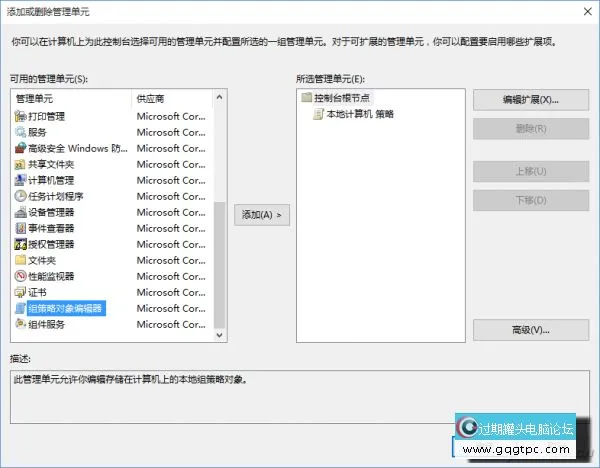This screenshot has width=600, height=468.
Task: Select the 组件服务 row text
Action: [x=46, y=325]
